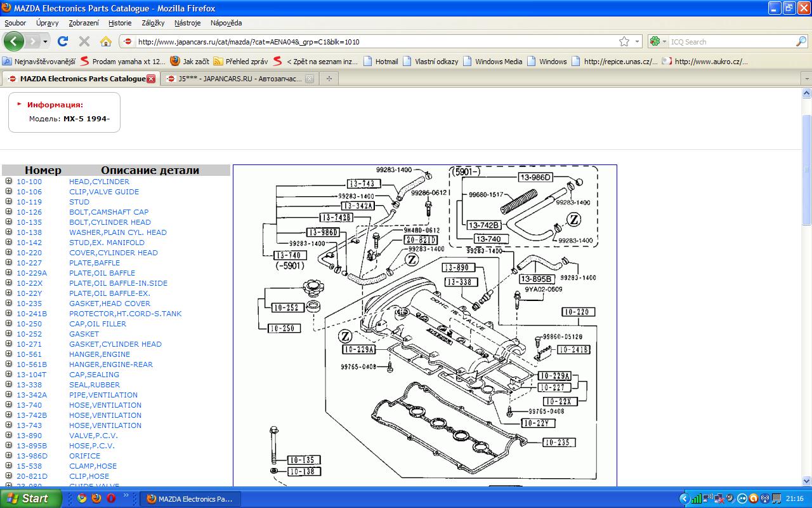The width and height of the screenshot is (812, 508).
Task: Click the site identity icon in address bar
Action: click(x=128, y=42)
